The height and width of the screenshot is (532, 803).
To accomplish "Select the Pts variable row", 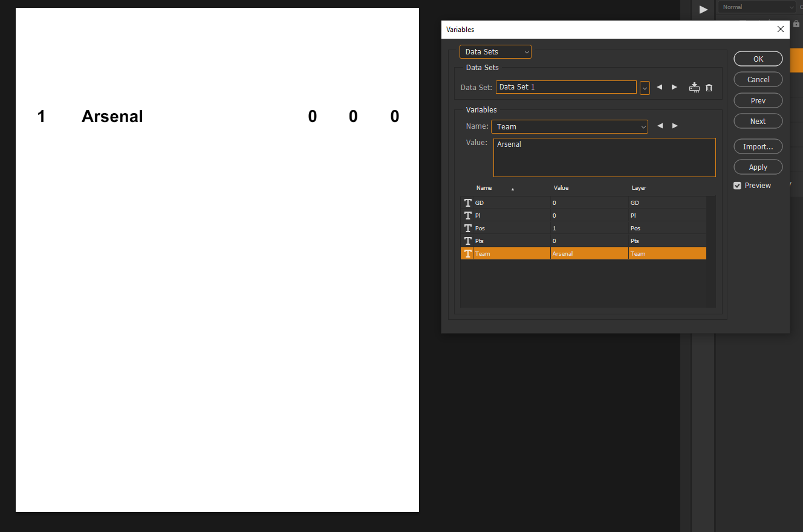I will [584, 241].
